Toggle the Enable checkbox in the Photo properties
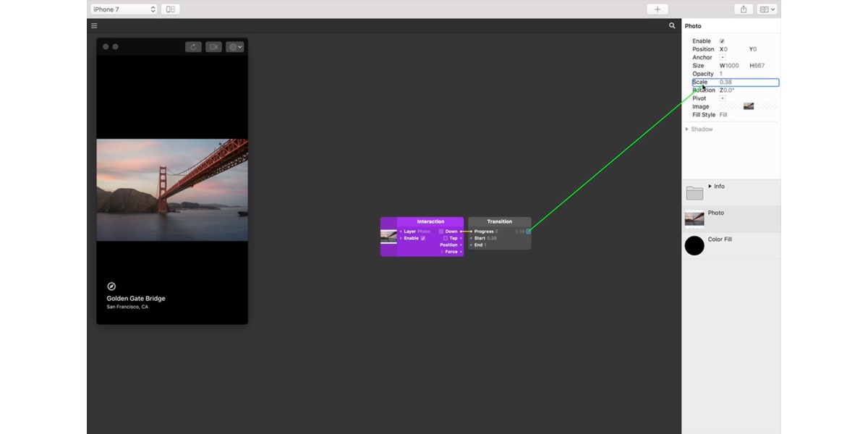868x434 pixels. [x=722, y=41]
